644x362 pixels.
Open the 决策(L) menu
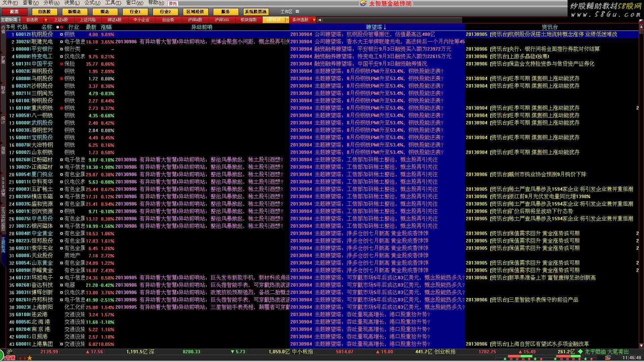point(72,3)
